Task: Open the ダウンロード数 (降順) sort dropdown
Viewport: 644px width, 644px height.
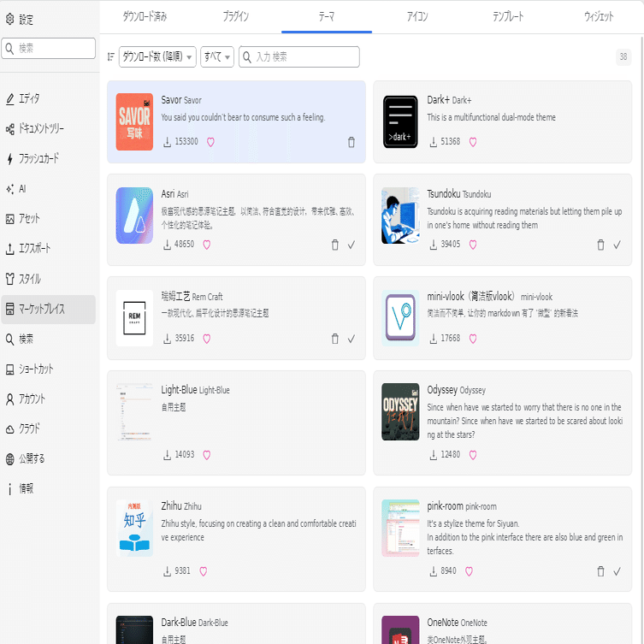Action: tap(157, 56)
